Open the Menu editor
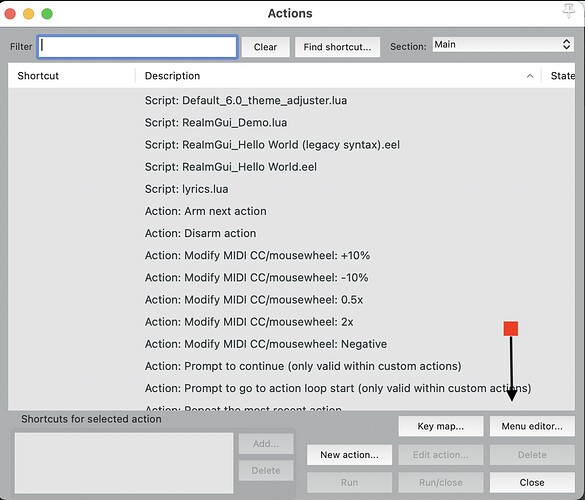 point(532,426)
